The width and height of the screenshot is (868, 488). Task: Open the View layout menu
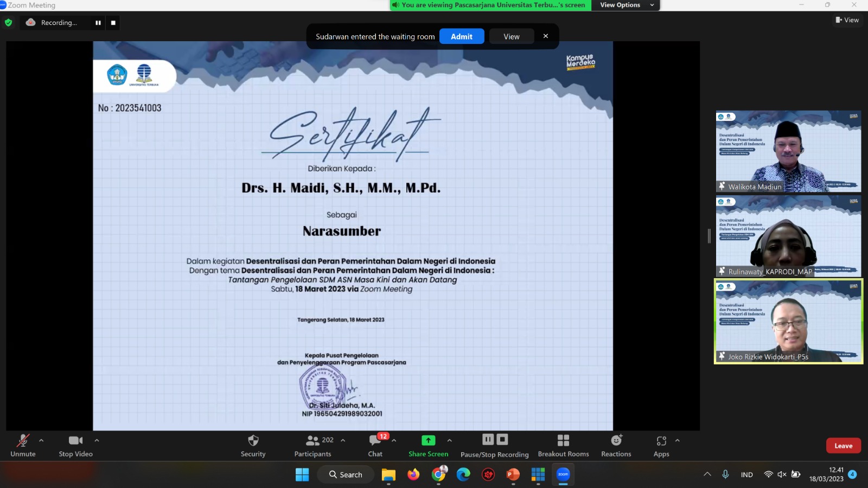point(847,20)
